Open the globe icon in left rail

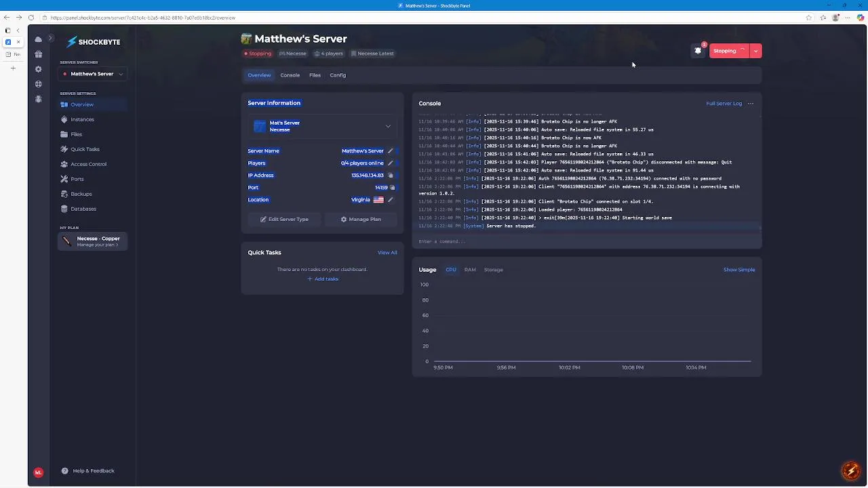39,84
